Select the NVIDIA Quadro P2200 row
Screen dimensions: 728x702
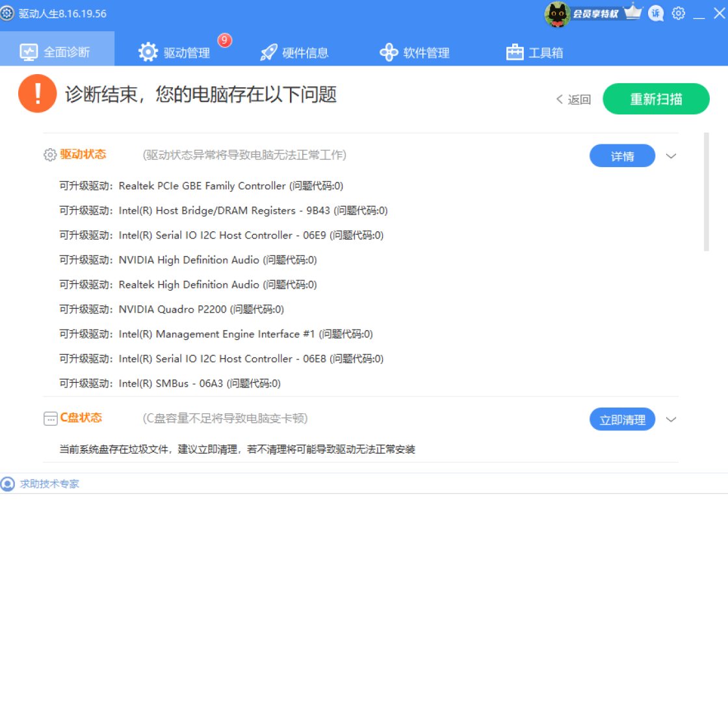click(172, 309)
